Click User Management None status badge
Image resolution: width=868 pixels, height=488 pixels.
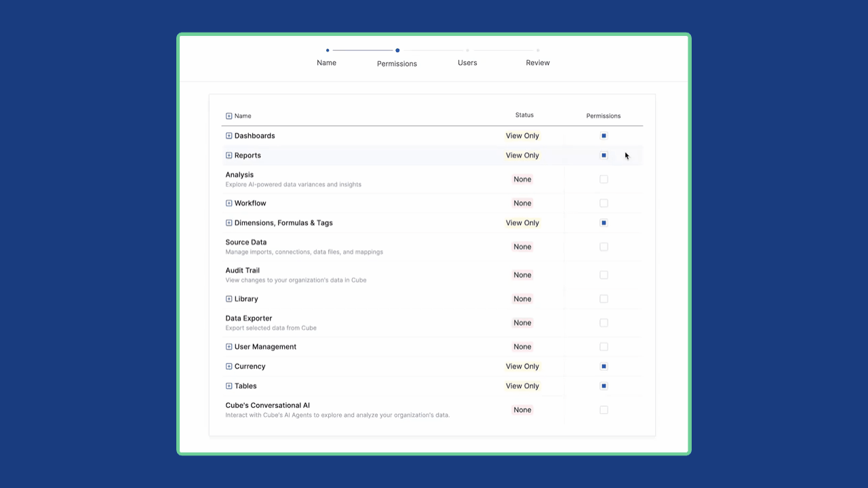click(x=522, y=347)
